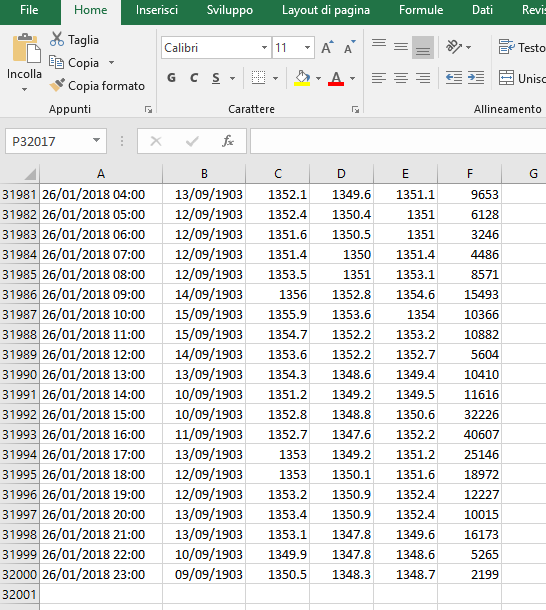Decrease font size
Viewport: 546px width, 610px height.
point(349,47)
